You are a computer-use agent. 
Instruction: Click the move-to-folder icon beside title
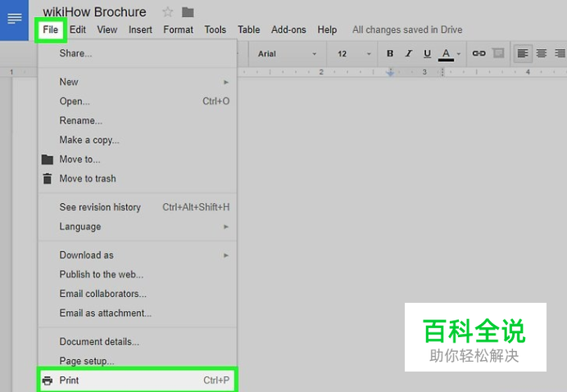[188, 12]
